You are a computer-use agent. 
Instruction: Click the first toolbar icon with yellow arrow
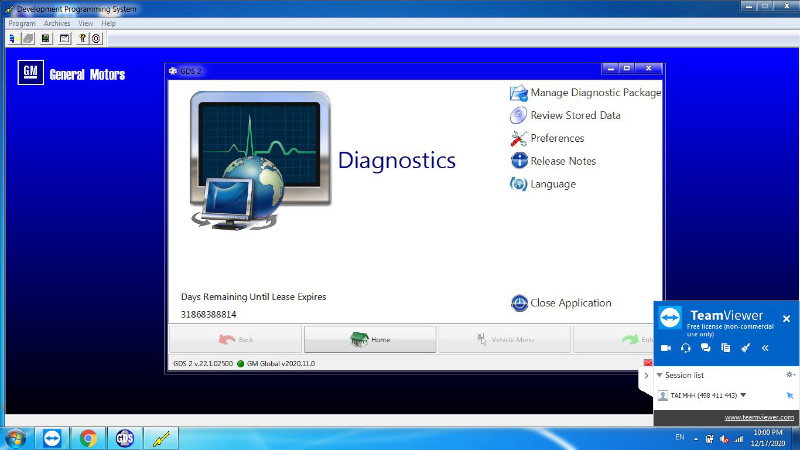click(x=14, y=38)
